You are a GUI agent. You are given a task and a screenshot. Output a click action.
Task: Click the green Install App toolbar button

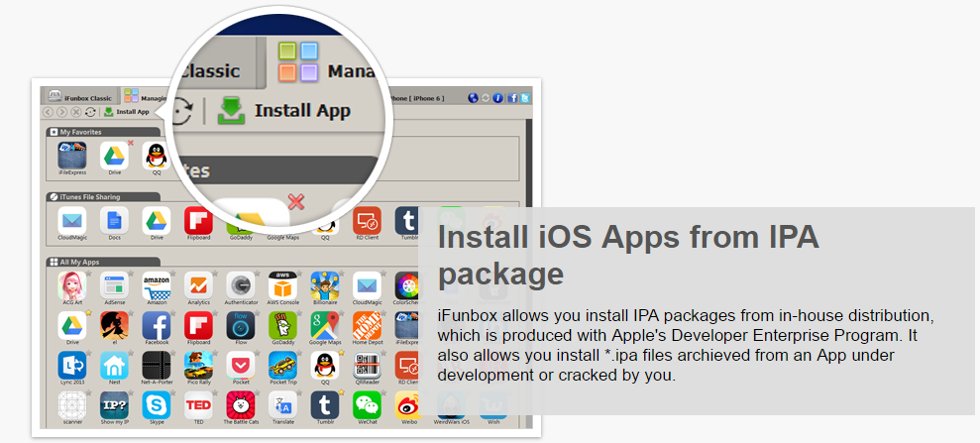pyautogui.click(x=126, y=112)
